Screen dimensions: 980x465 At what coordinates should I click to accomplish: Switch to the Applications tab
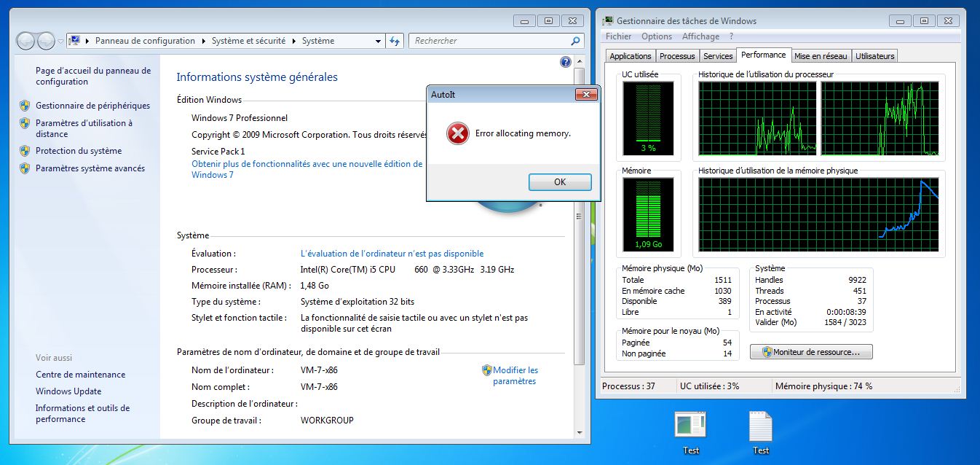point(631,56)
